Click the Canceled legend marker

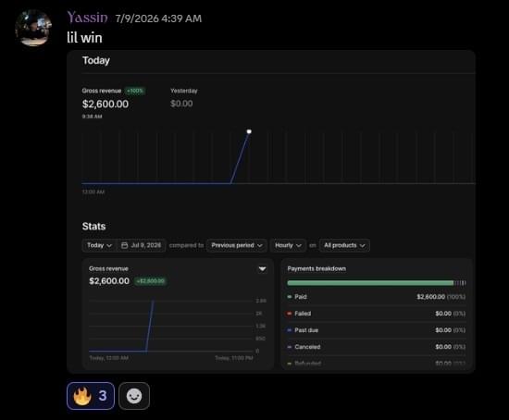(290, 347)
